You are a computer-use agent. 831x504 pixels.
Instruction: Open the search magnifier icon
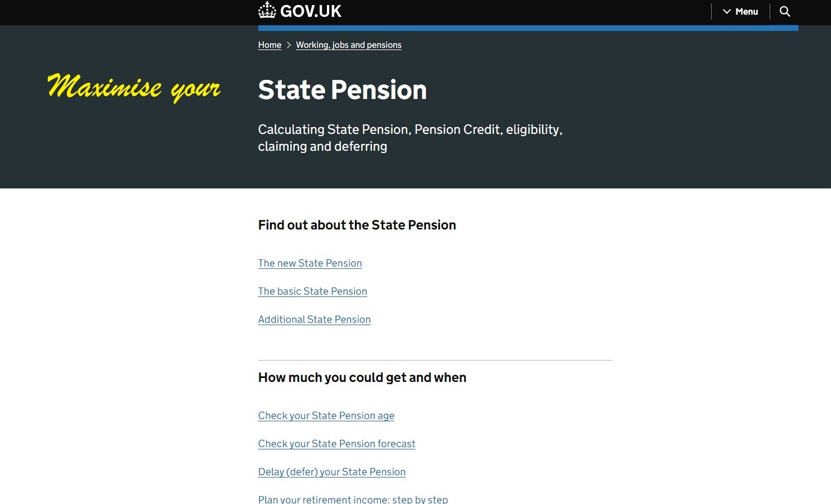(x=785, y=11)
